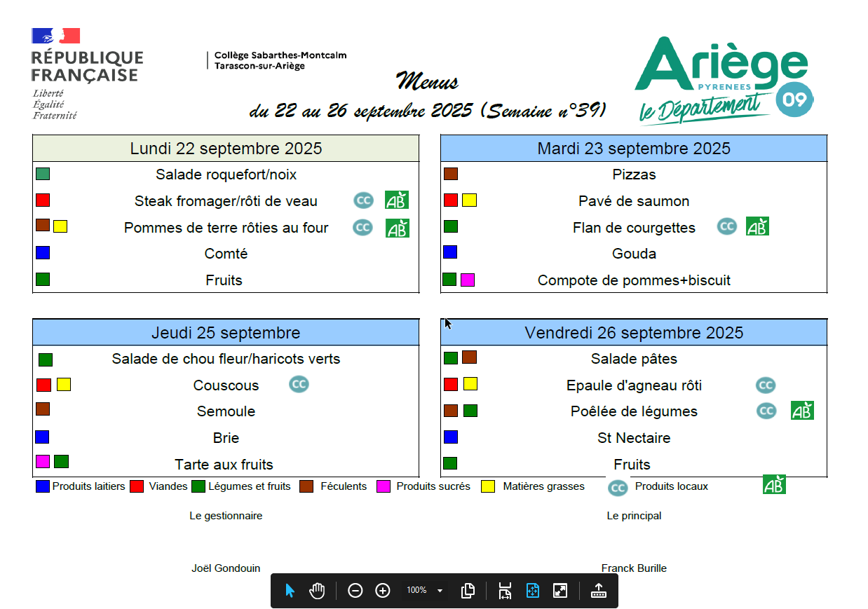Choose the fit to page icon

pyautogui.click(x=532, y=591)
